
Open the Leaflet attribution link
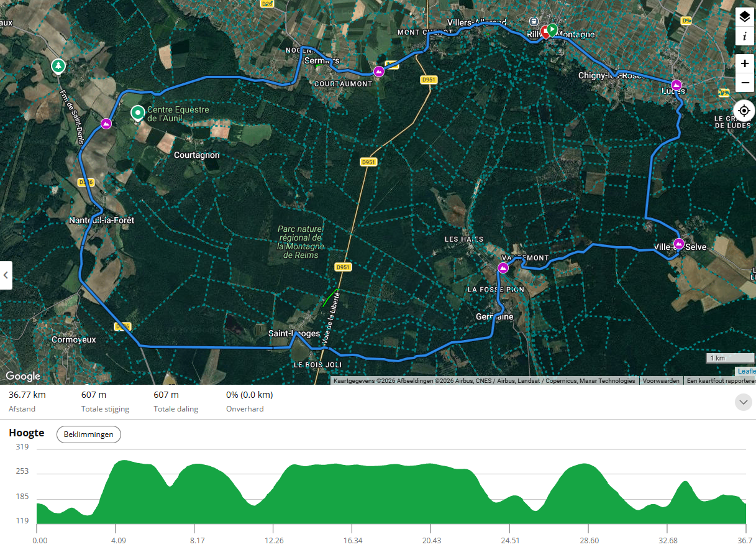click(746, 371)
